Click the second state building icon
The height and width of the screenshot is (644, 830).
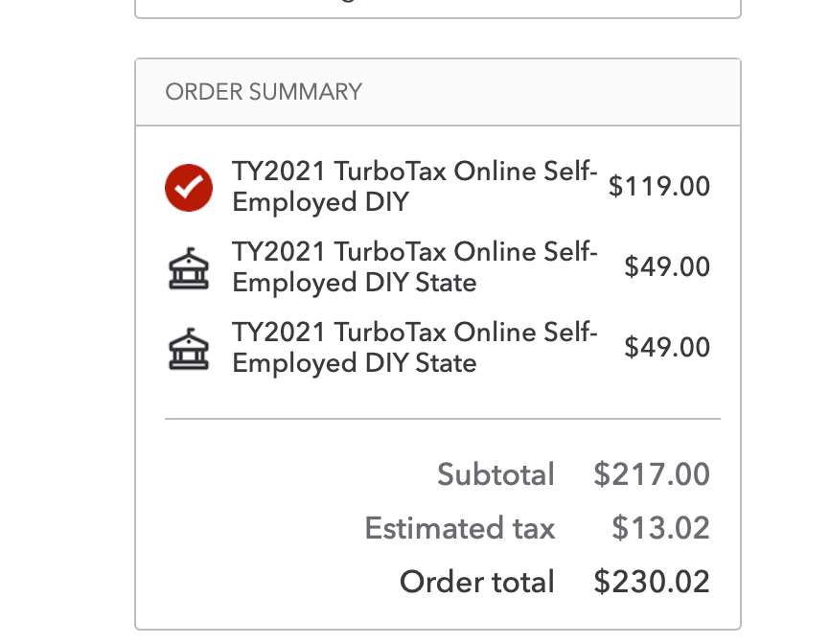[x=189, y=349]
